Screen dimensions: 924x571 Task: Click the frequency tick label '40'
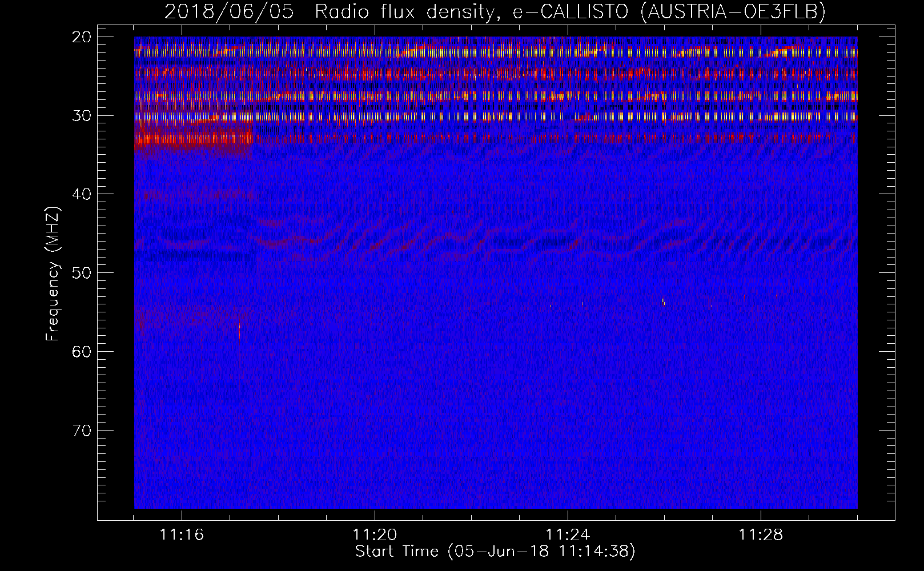(82, 194)
